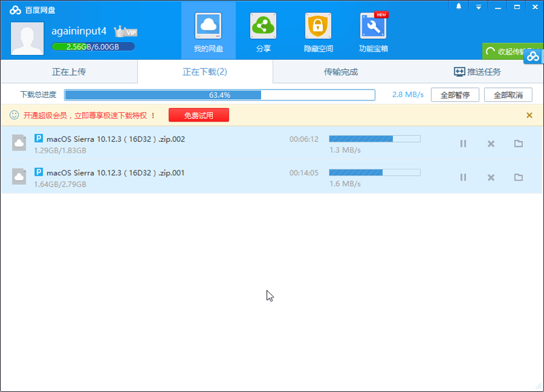Click P2P badge of zip.001
Viewport: 544px width, 392px height.
point(39,172)
